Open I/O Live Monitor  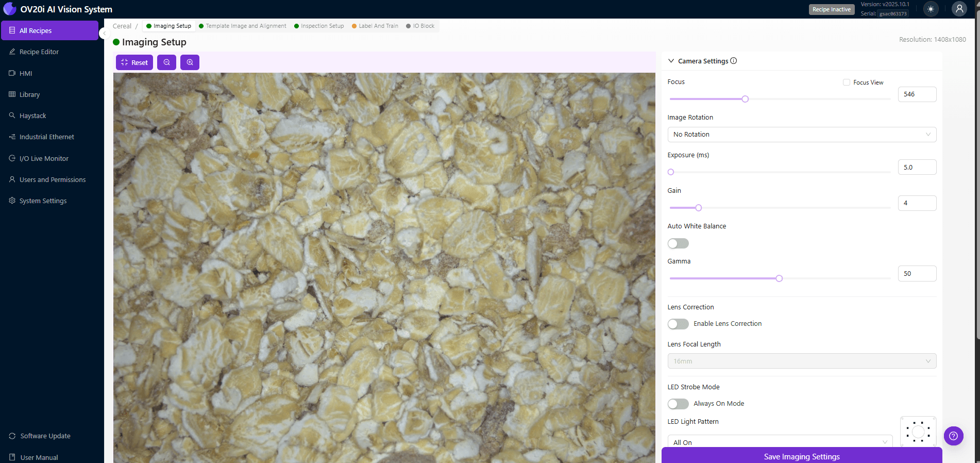tap(49, 158)
